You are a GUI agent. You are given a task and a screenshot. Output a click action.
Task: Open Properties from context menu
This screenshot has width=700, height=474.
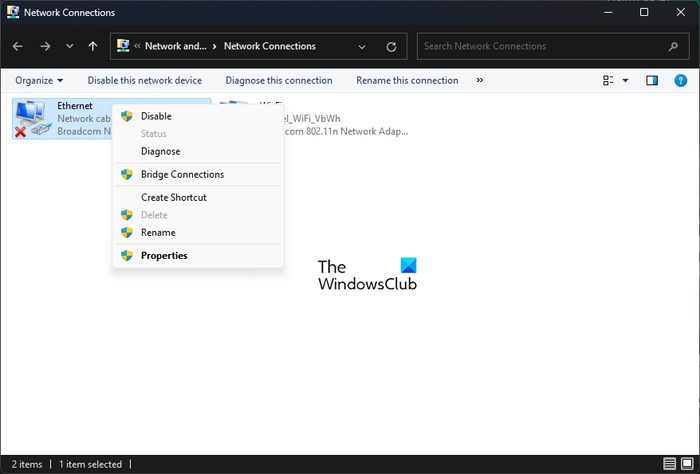tap(198, 256)
